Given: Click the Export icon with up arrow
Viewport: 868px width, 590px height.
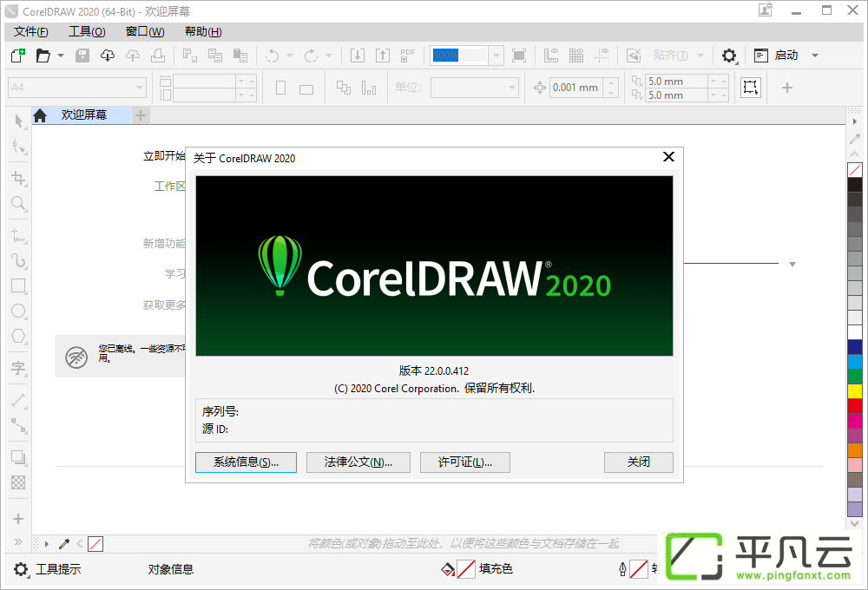Looking at the screenshot, I should (383, 56).
